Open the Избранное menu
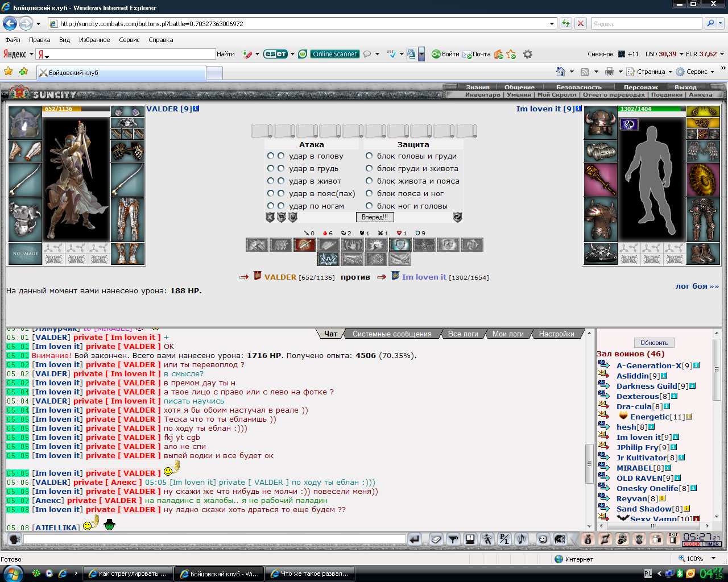The height and width of the screenshot is (582, 728). tap(94, 40)
